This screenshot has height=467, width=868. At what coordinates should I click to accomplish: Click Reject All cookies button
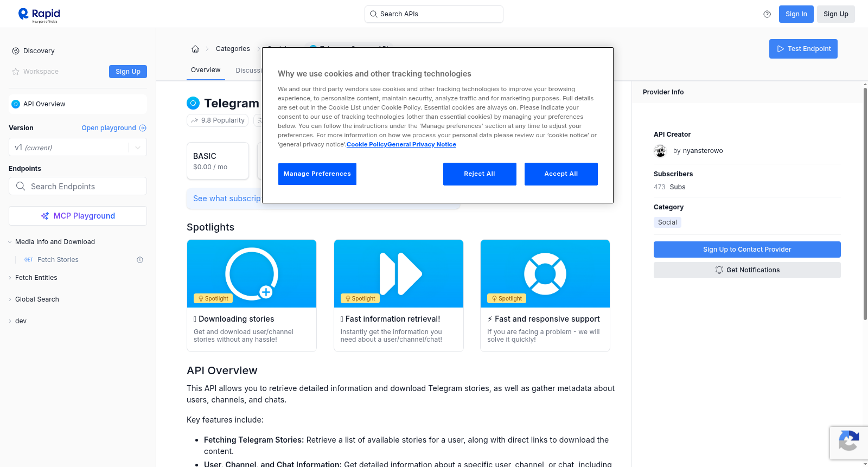tap(480, 174)
